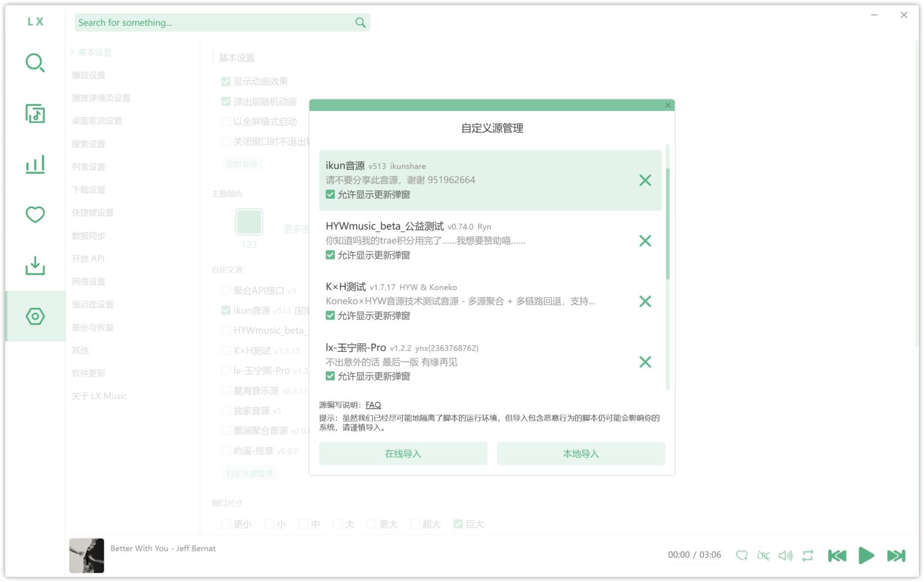Remove the ikun音源 source
924x582 pixels.
coord(645,180)
